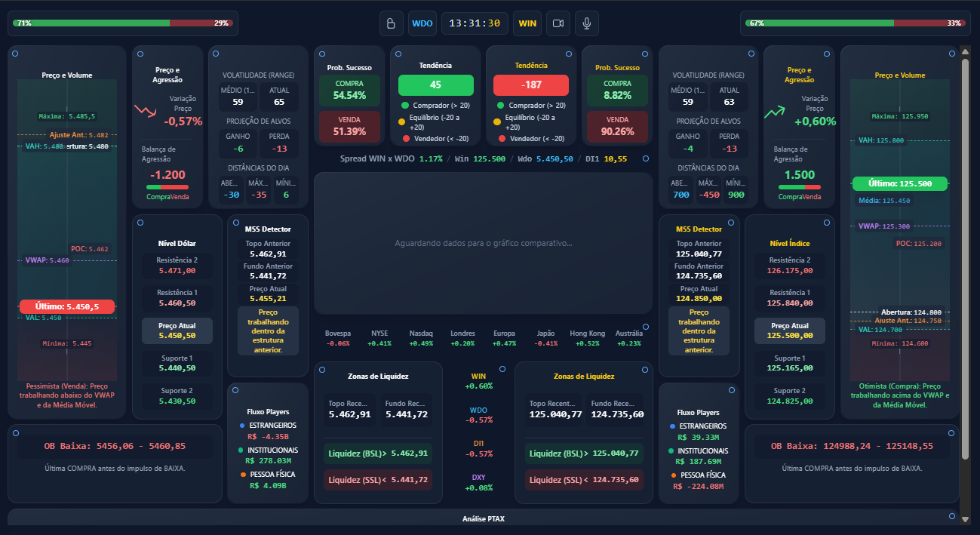Click circle icon on Spread WIN x WDO row

tap(645, 158)
